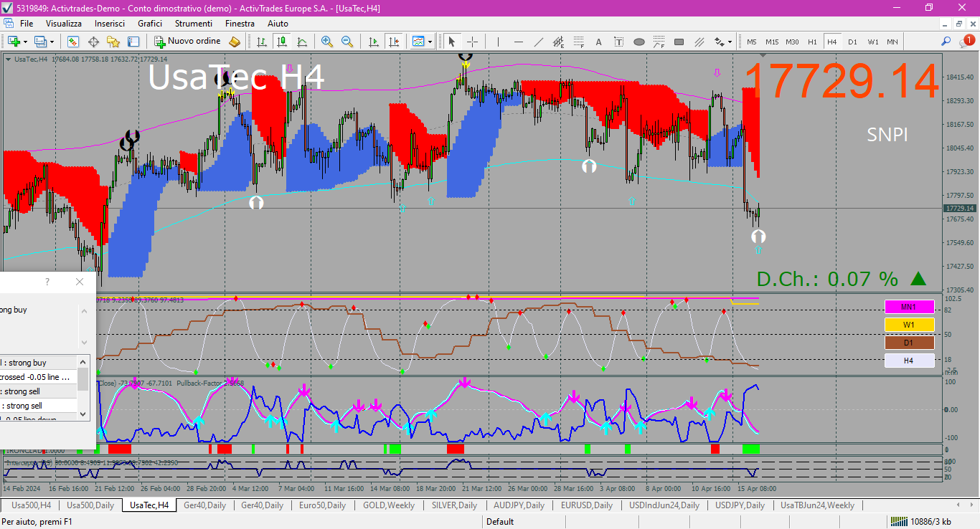Set timeframe to MN

tap(892, 42)
